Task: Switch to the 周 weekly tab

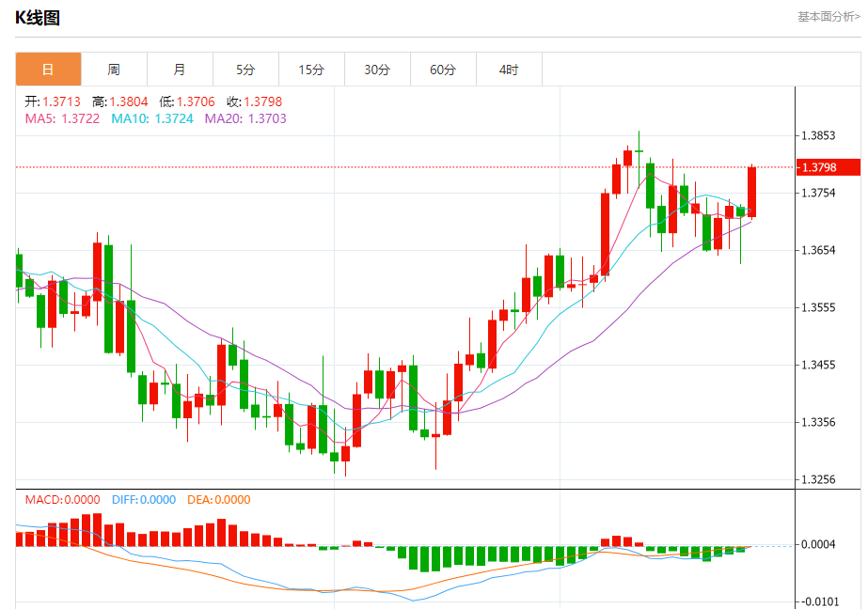Action: 114,70
